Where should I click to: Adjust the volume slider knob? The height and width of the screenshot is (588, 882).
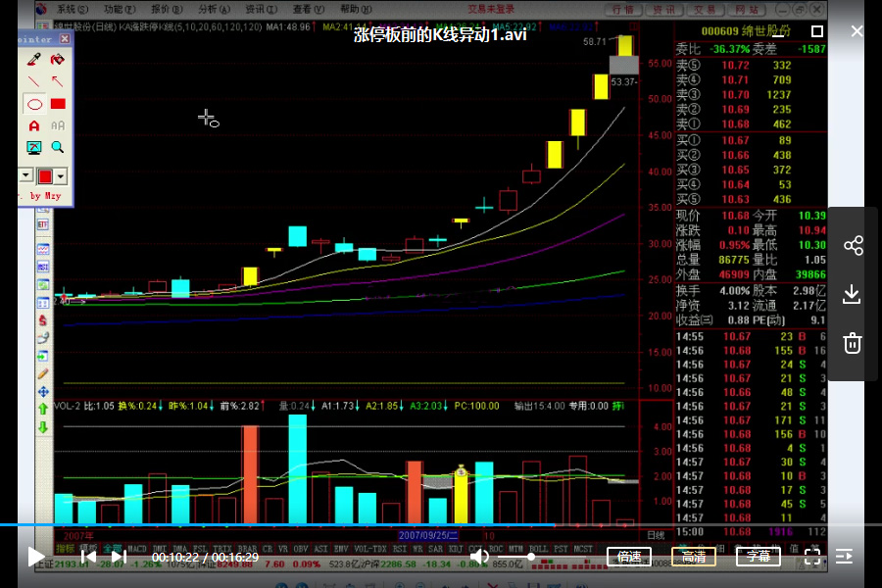tap(530, 557)
